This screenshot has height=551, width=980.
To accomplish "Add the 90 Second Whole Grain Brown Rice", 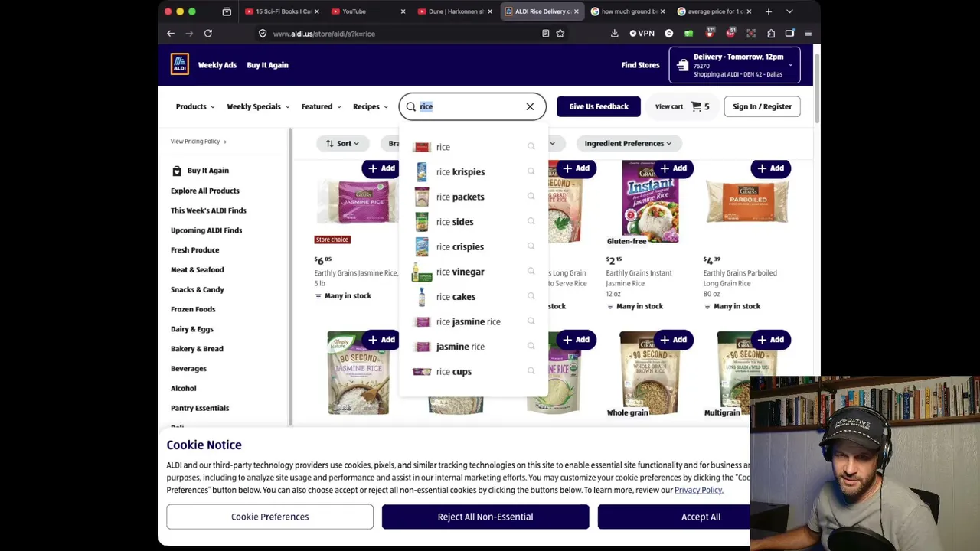I will [x=672, y=340].
